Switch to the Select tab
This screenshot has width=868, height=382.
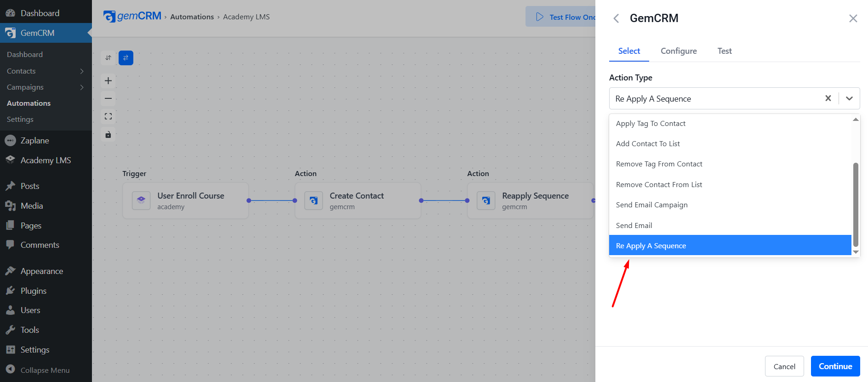[x=629, y=51]
